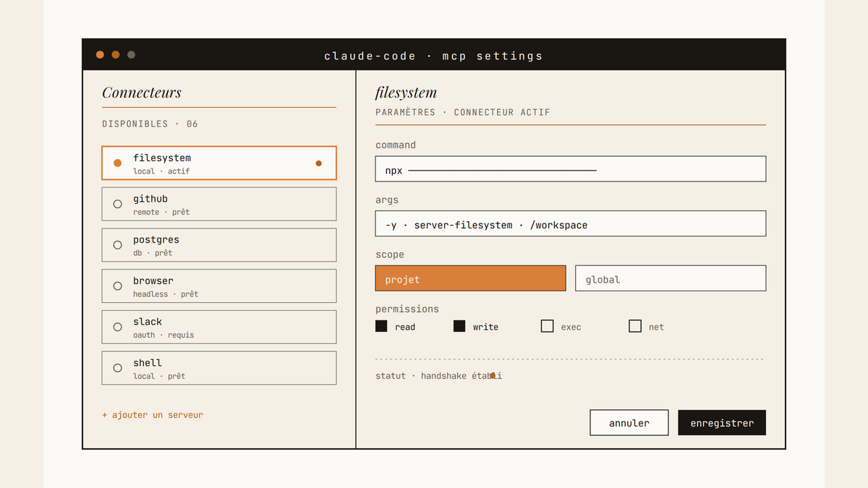Open the postgres db · prêt row
868x488 pixels.
pos(219,245)
